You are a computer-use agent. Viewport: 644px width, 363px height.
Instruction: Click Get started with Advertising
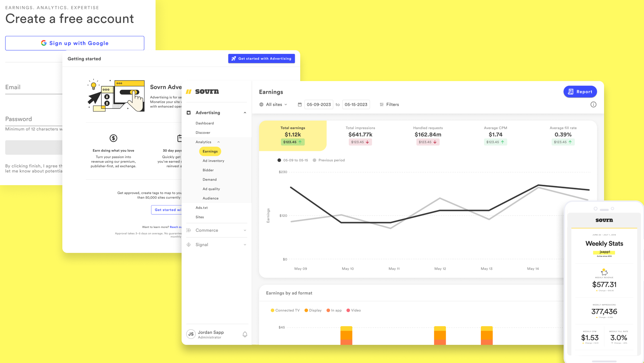click(x=261, y=58)
